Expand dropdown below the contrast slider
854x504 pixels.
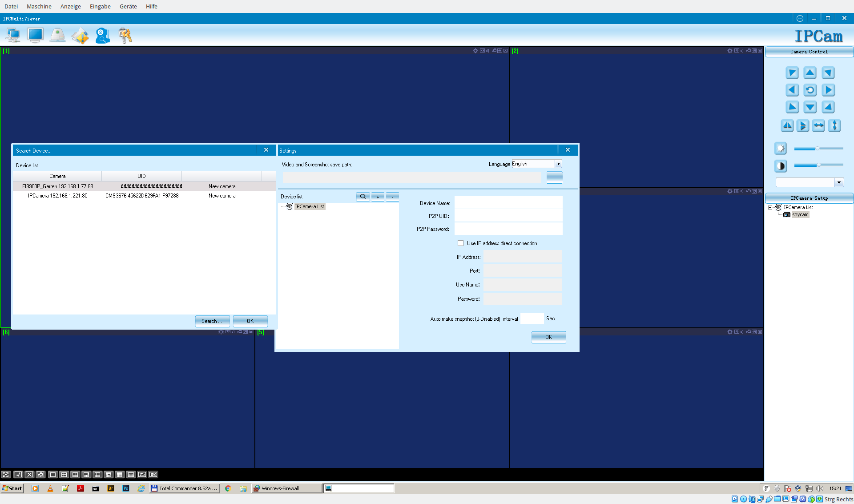tap(839, 182)
